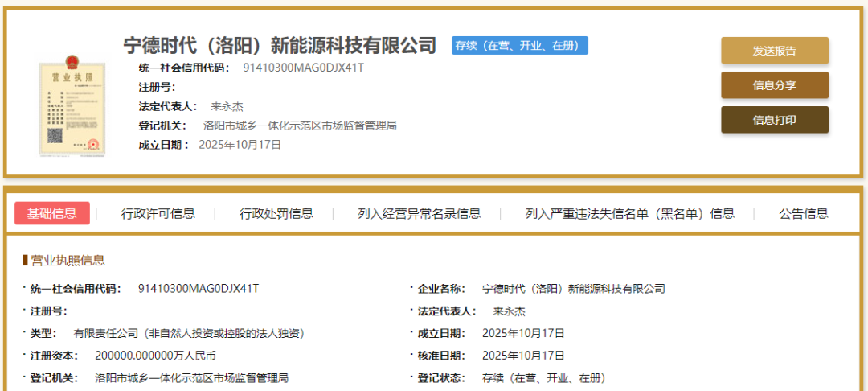Click the credit code beside the license thumbnail
Image resolution: width=868 pixels, height=391 pixels.
(x=303, y=68)
